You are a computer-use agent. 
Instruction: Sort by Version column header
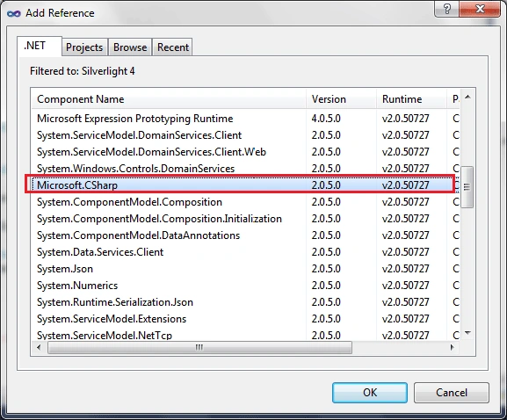point(342,99)
